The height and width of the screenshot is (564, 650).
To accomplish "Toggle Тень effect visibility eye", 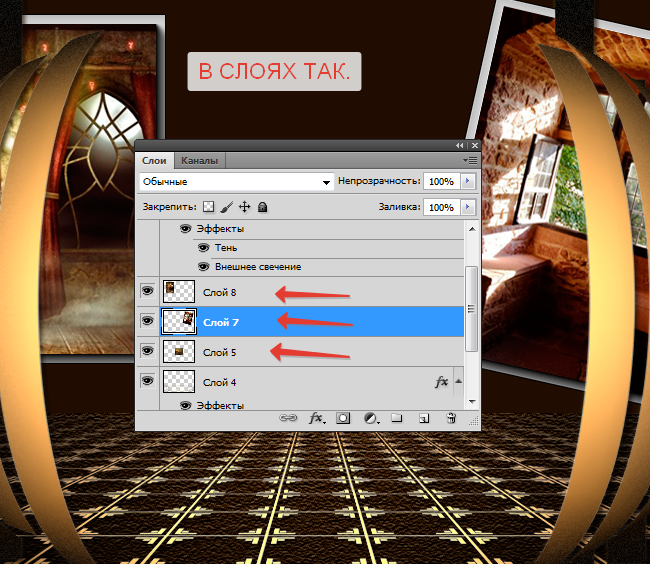I will [x=204, y=247].
